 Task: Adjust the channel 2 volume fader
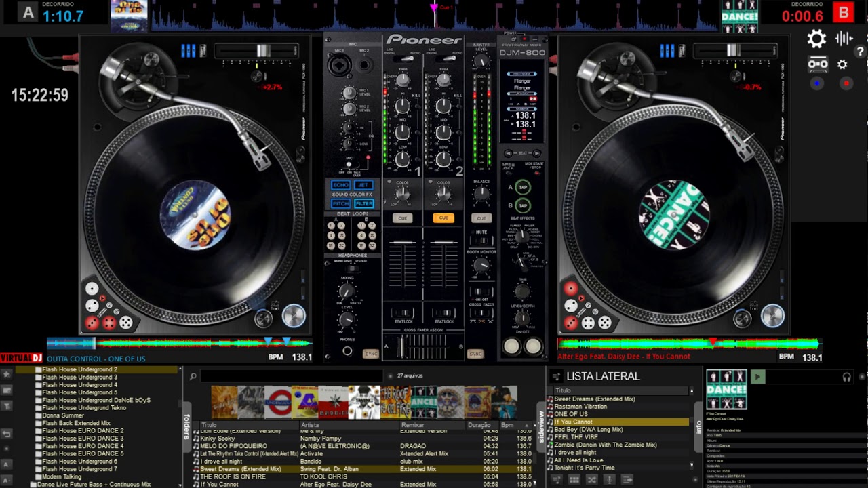pos(443,242)
